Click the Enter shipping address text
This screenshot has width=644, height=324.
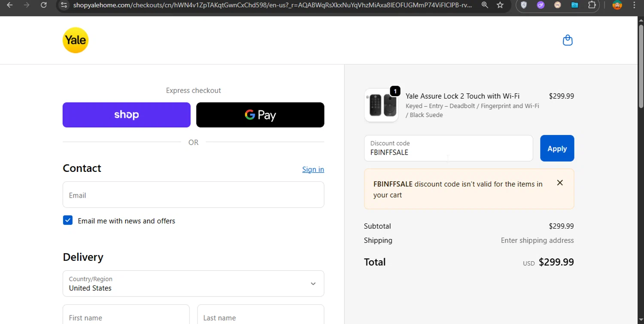click(x=537, y=240)
